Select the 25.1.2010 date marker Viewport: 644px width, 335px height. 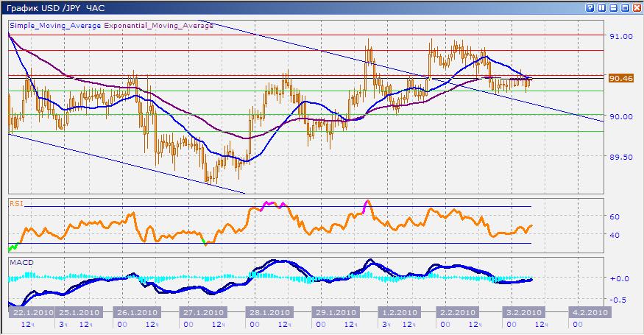77,312
